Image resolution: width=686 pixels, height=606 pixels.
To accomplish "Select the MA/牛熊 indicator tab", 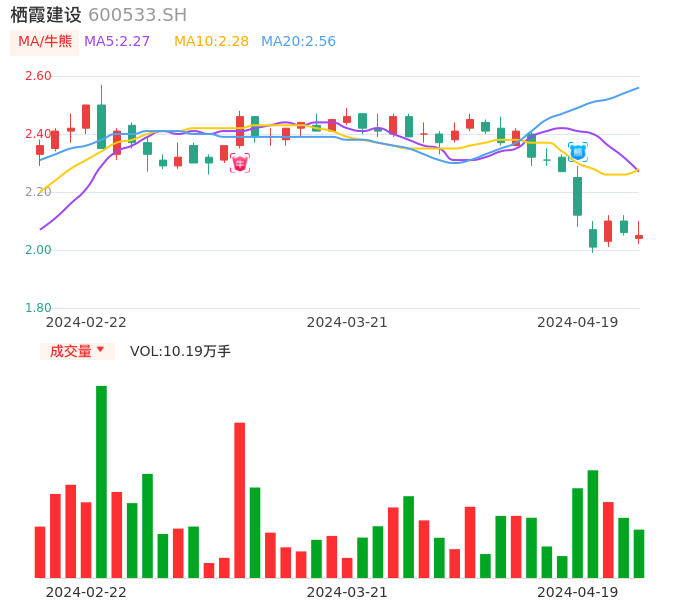I will [x=45, y=41].
